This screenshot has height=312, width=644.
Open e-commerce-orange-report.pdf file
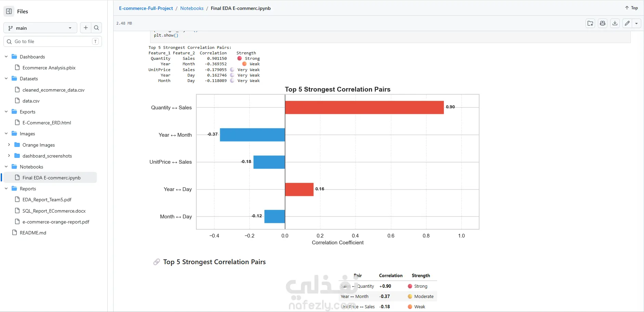click(x=56, y=222)
